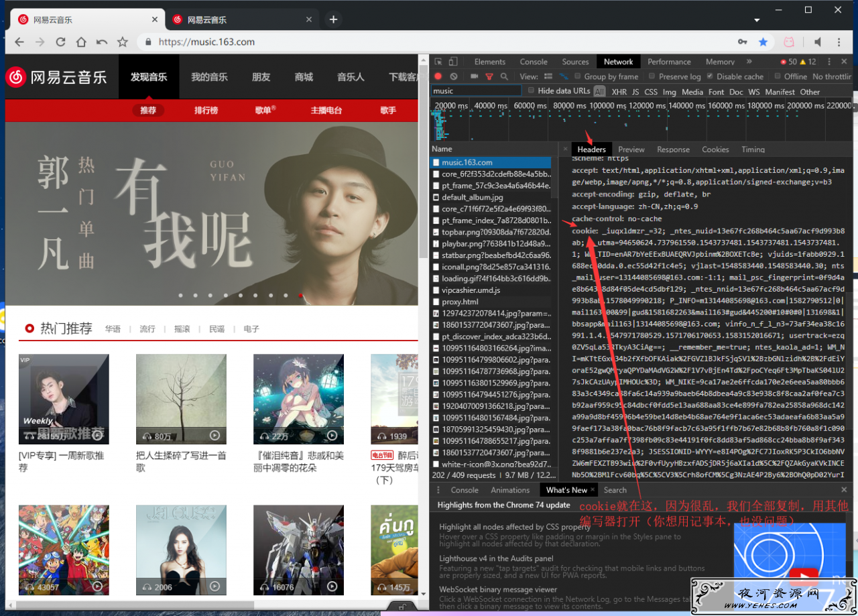Play the 一周新歌推荐 playlist

(x=97, y=436)
